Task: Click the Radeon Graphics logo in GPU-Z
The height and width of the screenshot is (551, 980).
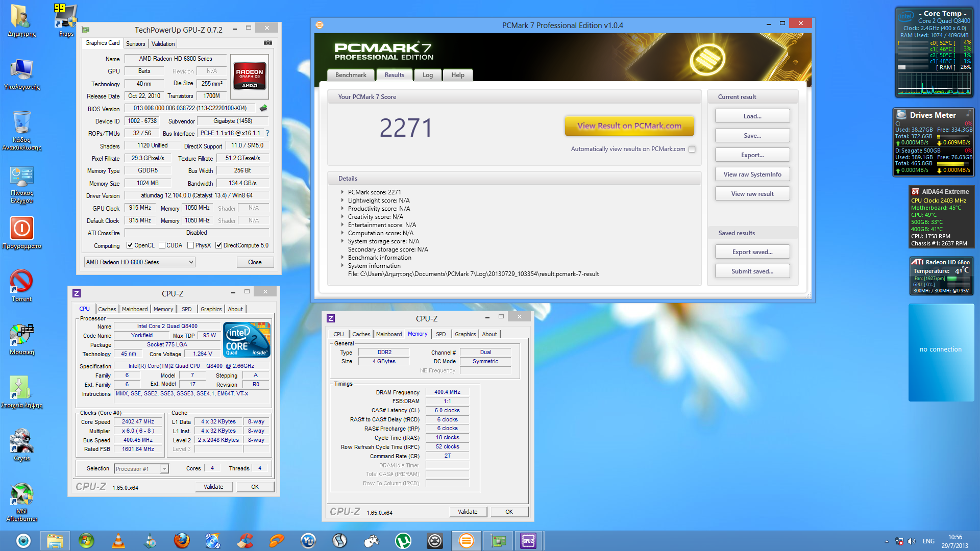Action: pyautogui.click(x=249, y=77)
